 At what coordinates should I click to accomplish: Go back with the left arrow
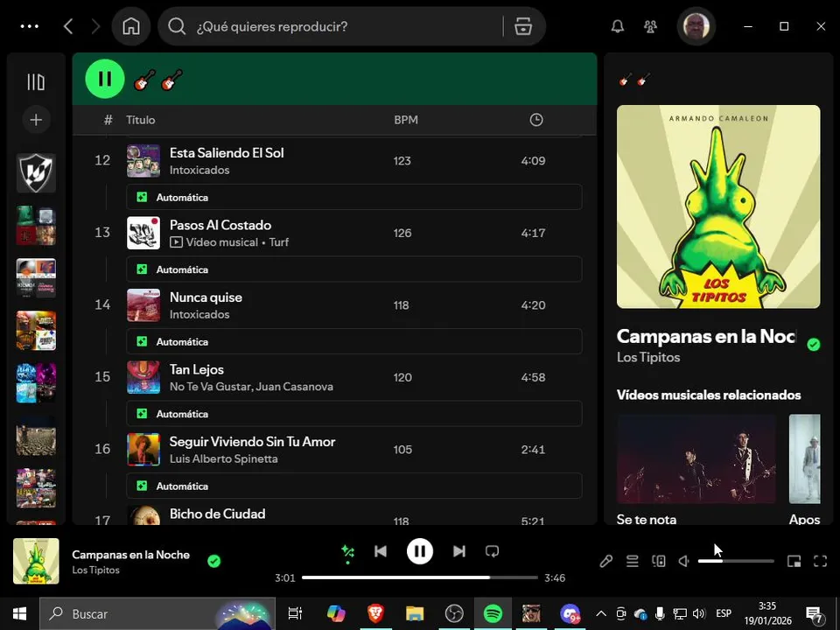(x=68, y=26)
